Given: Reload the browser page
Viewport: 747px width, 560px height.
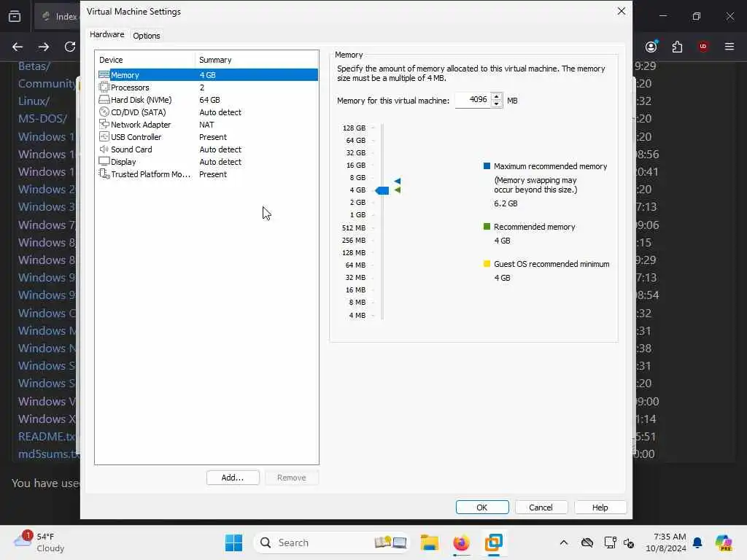Looking at the screenshot, I should (70, 47).
